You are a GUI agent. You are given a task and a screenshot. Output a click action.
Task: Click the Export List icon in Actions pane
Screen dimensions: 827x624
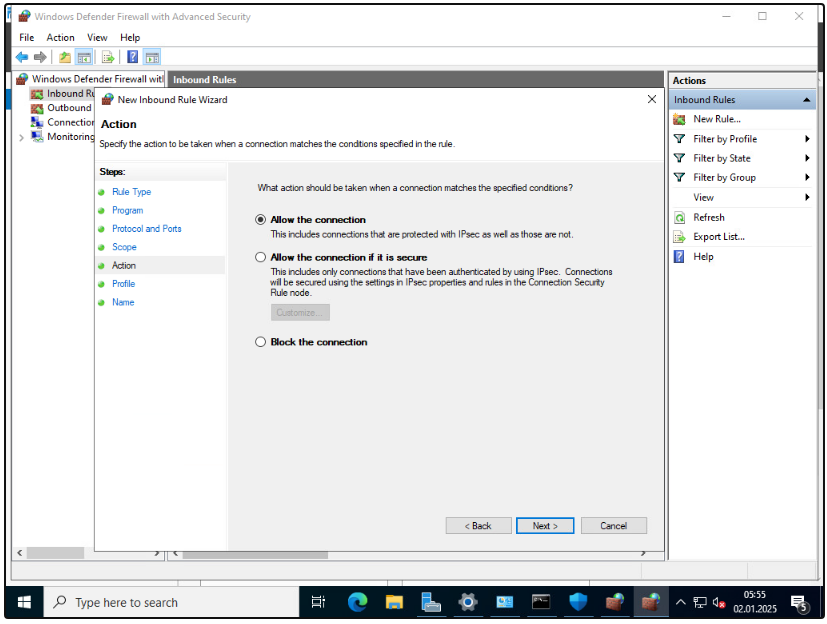pyautogui.click(x=679, y=237)
